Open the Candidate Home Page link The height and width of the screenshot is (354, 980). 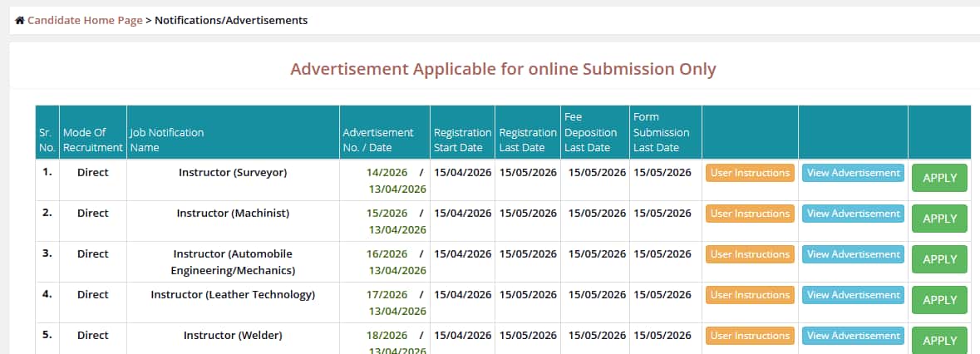85,20
